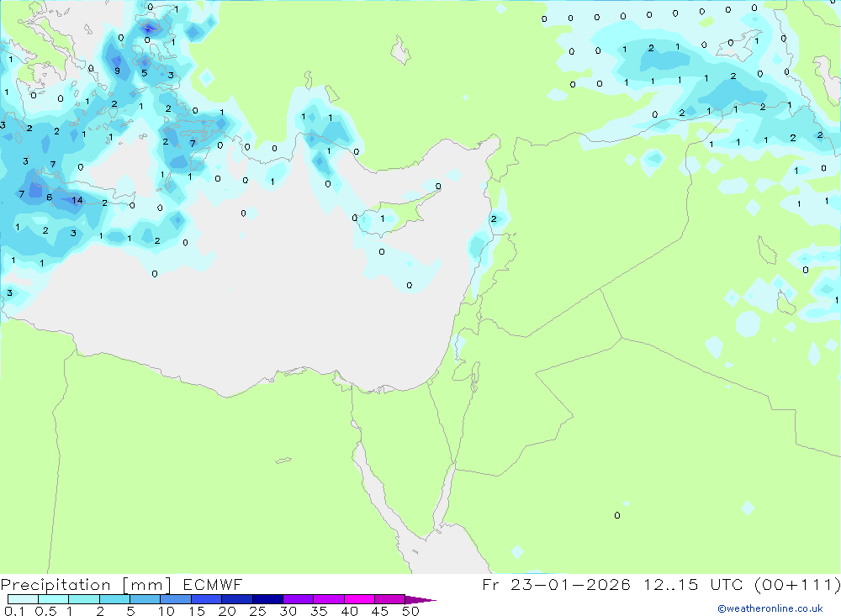Viewport: 841px width, 616px height.
Task: Click the '40' legend scale label
Action: tap(349, 611)
